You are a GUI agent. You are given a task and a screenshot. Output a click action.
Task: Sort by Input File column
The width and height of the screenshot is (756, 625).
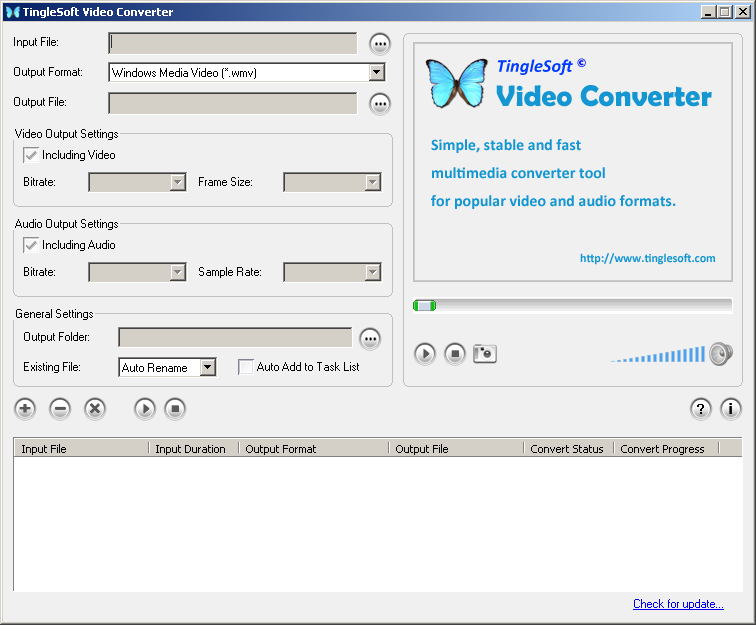pyautogui.click(x=81, y=449)
